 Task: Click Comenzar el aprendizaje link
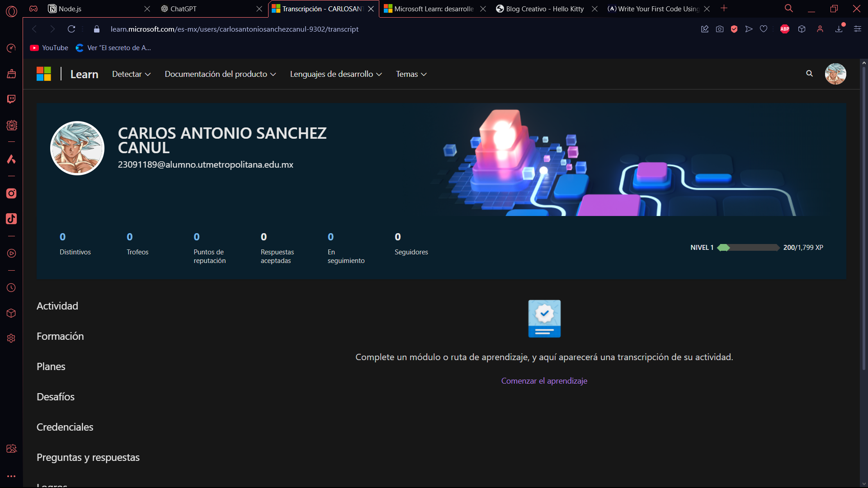click(x=544, y=381)
